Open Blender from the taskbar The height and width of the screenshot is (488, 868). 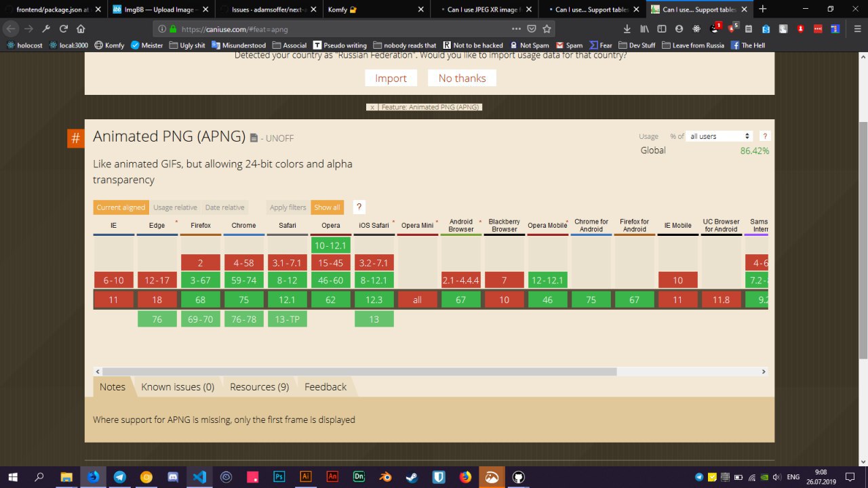coord(385,477)
